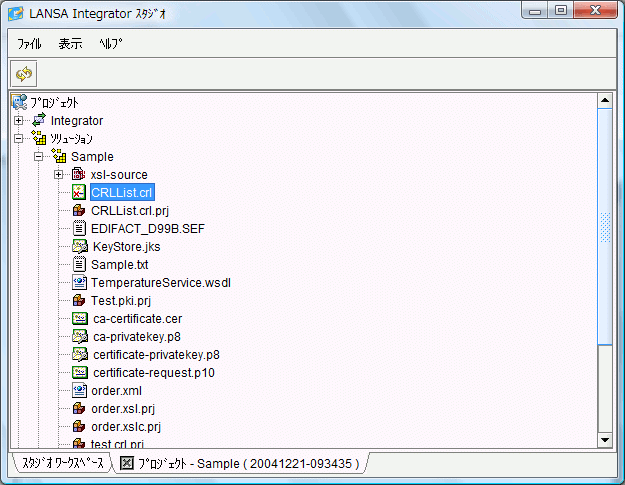Click the vertical scrollbar thumb

click(605, 226)
